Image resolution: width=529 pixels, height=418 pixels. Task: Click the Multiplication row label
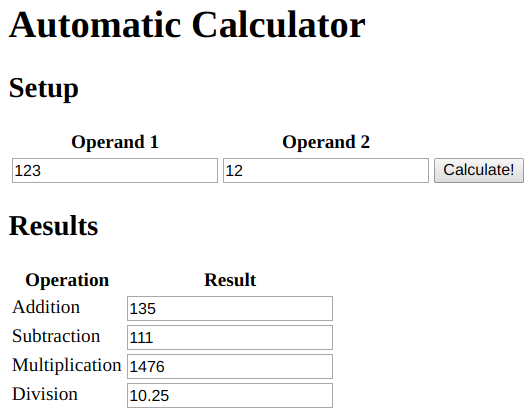pos(66,366)
